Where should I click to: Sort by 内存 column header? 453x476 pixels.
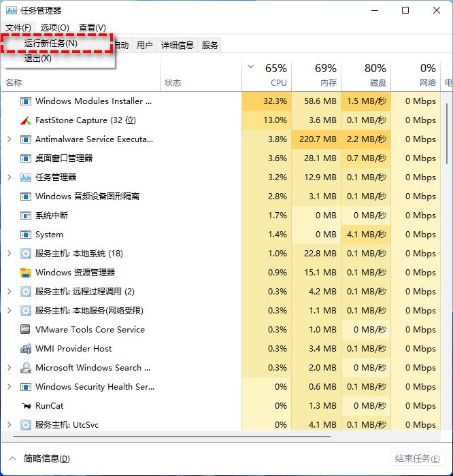[x=325, y=75]
